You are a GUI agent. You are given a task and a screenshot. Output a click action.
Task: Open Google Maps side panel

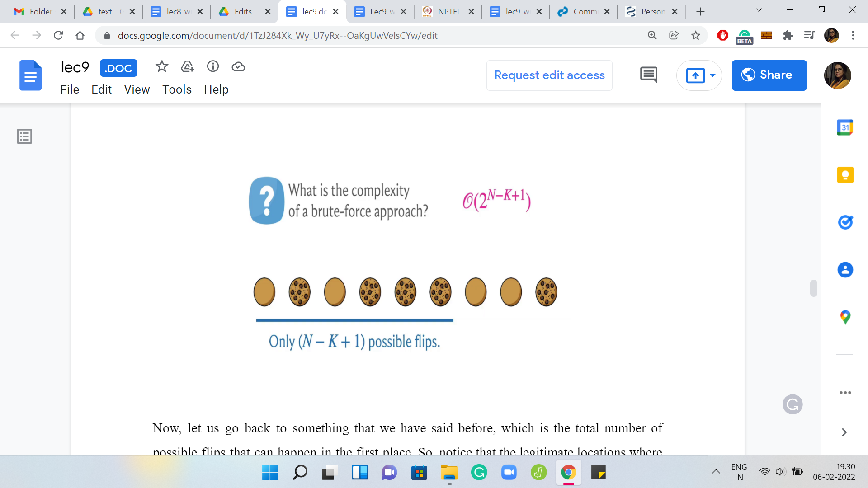(845, 317)
